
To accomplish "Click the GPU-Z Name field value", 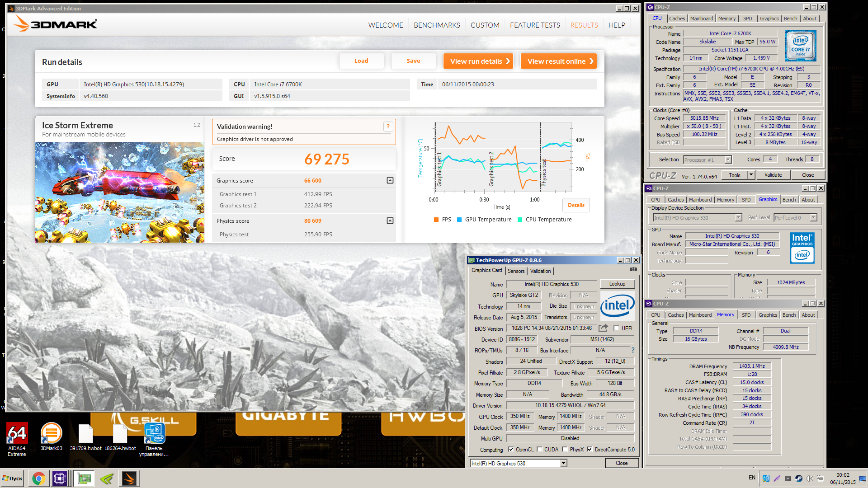I will 552,284.
